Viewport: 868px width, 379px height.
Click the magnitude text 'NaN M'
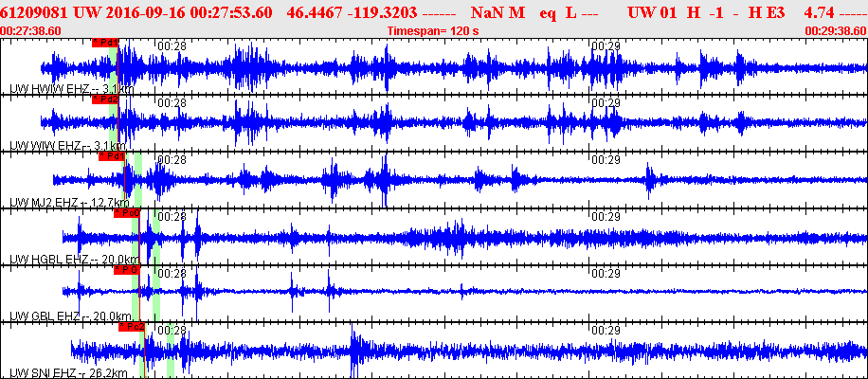click(x=497, y=12)
